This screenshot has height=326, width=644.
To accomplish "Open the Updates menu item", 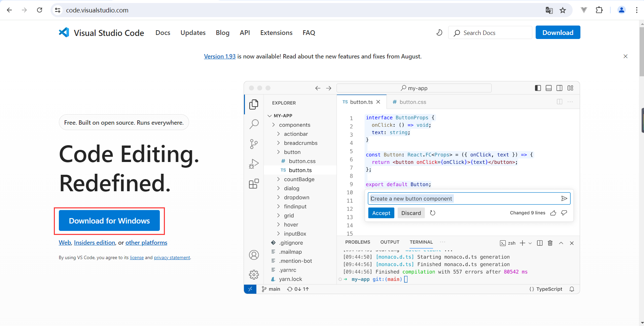I will (193, 33).
